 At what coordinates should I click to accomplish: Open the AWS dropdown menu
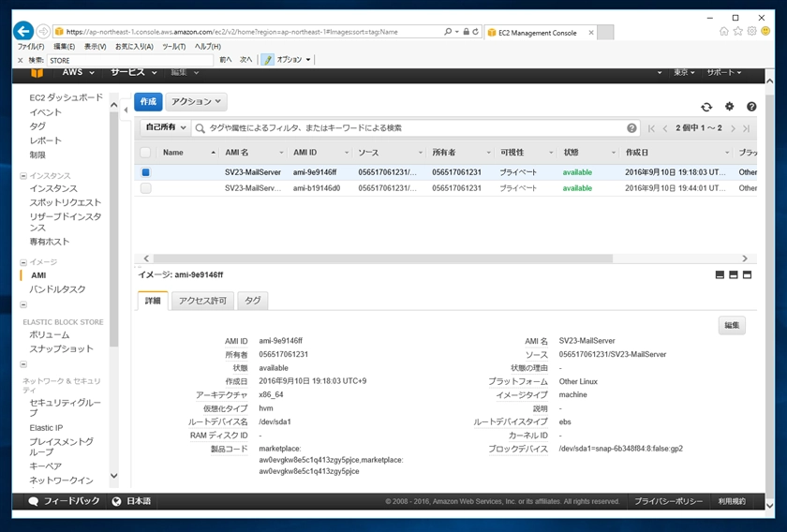point(78,72)
